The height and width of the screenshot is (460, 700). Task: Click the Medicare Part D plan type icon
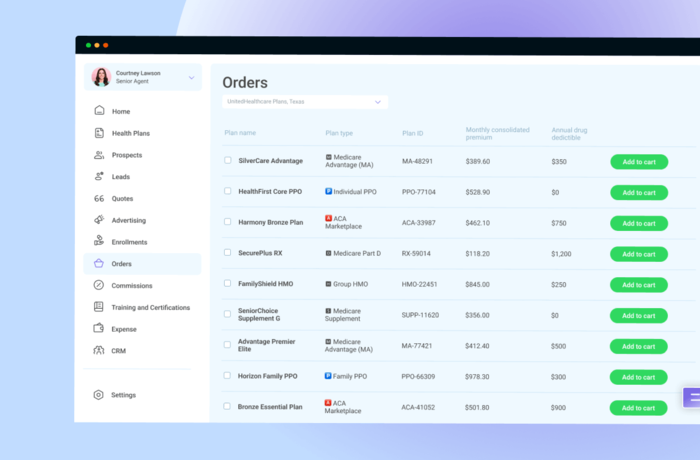[x=329, y=253]
